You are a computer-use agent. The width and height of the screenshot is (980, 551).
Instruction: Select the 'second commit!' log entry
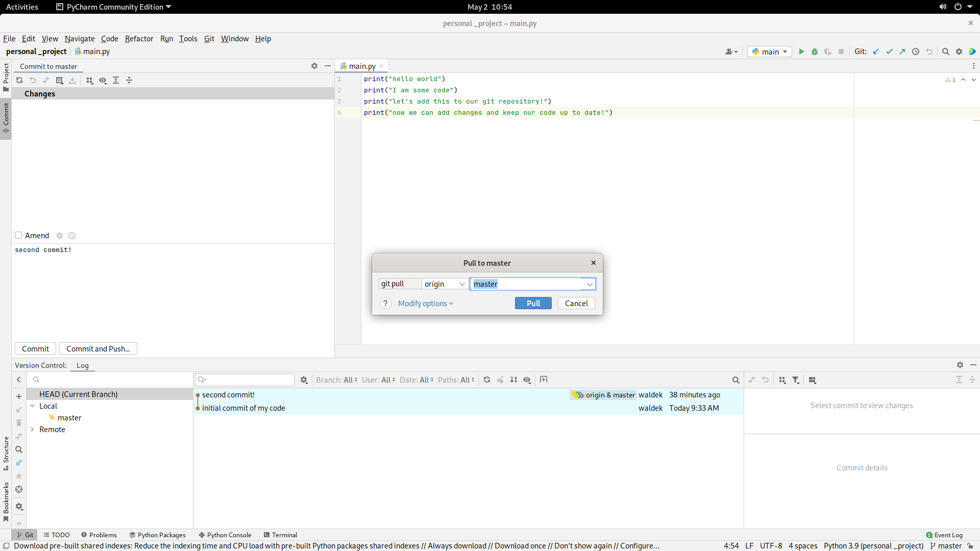pos(469,395)
